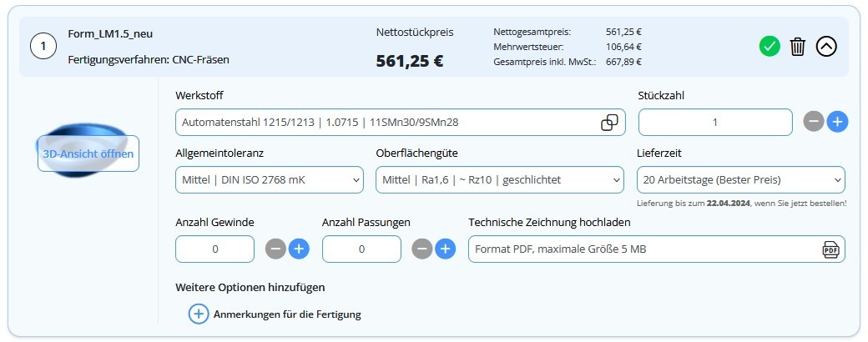Open the Oberflächengüte dropdown
This screenshot has height=342, width=868.
(x=499, y=179)
